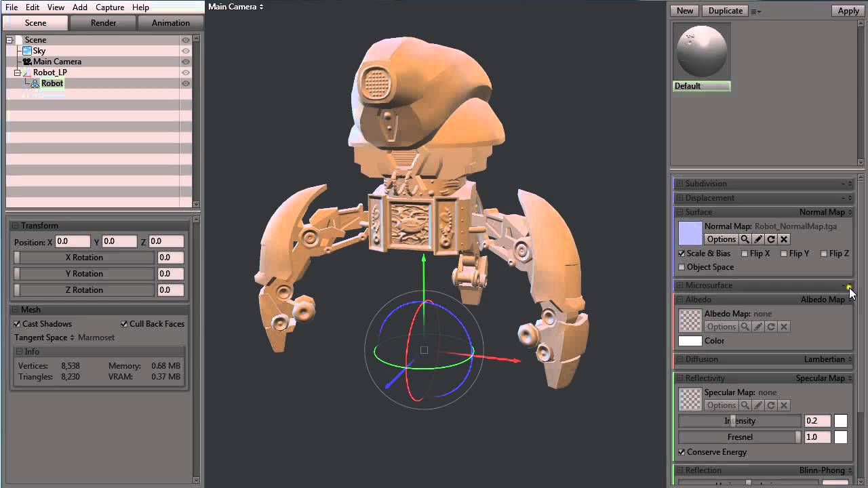Uncheck Scale & Bias option
The height and width of the screenshot is (488, 868).
click(x=682, y=253)
